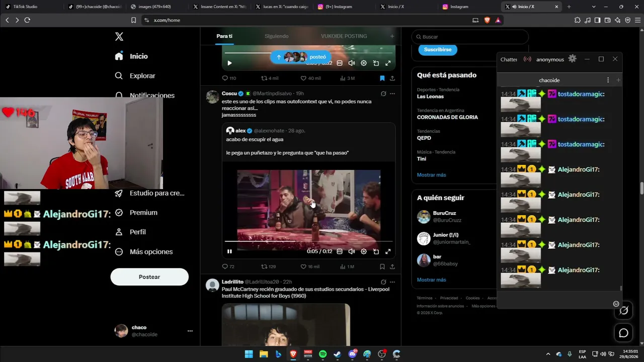Image resolution: width=644 pixels, height=362 pixels.
Task: Show more suggestions under A quién seguir
Action: pyautogui.click(x=431, y=280)
